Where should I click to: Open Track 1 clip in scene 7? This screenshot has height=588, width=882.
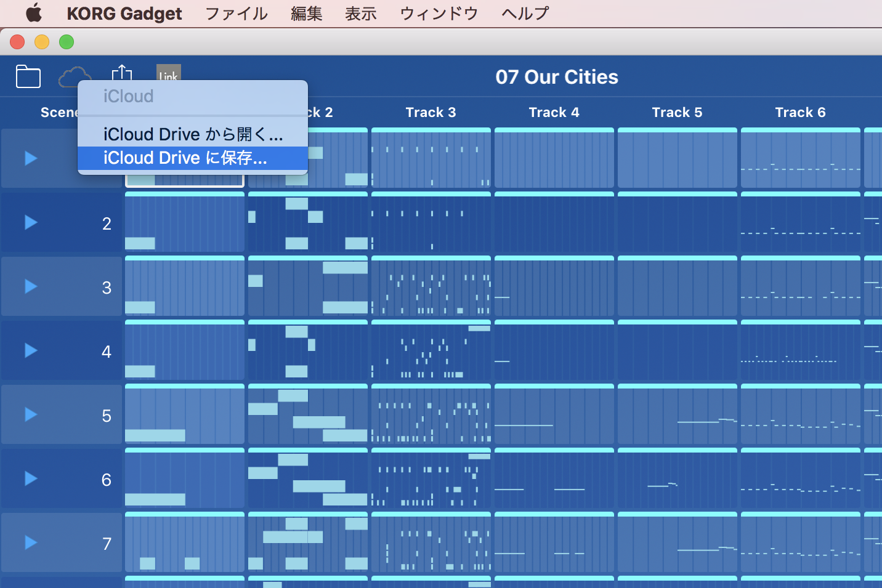click(x=185, y=542)
